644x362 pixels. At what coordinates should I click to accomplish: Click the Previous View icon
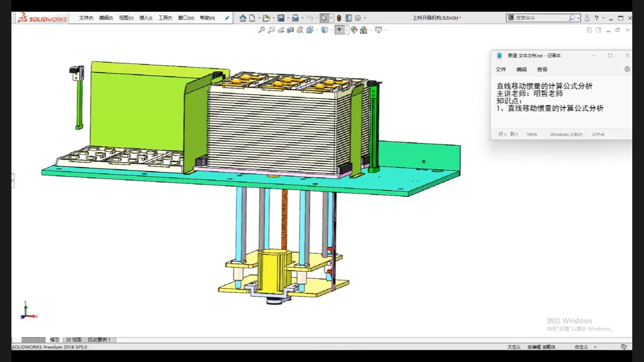tap(281, 30)
